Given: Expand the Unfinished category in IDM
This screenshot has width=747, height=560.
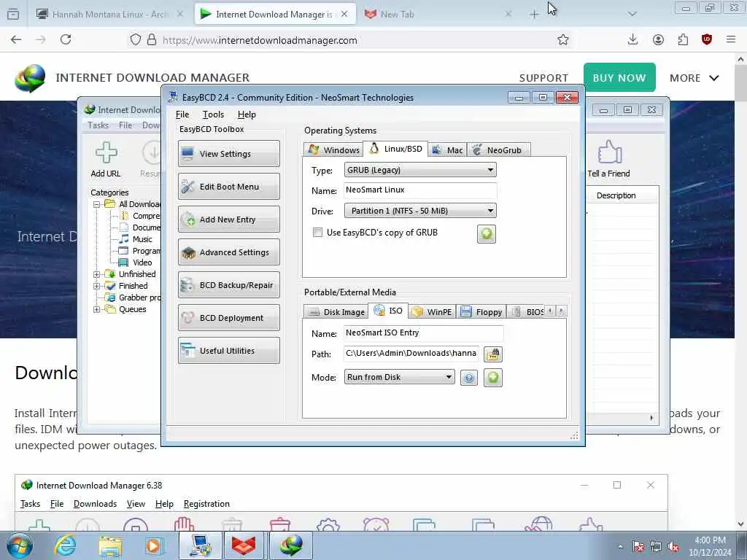Looking at the screenshot, I should (97, 274).
